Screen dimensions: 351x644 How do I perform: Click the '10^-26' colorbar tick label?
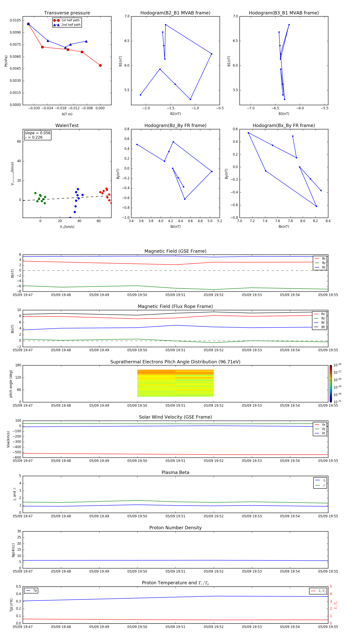click(x=337, y=365)
